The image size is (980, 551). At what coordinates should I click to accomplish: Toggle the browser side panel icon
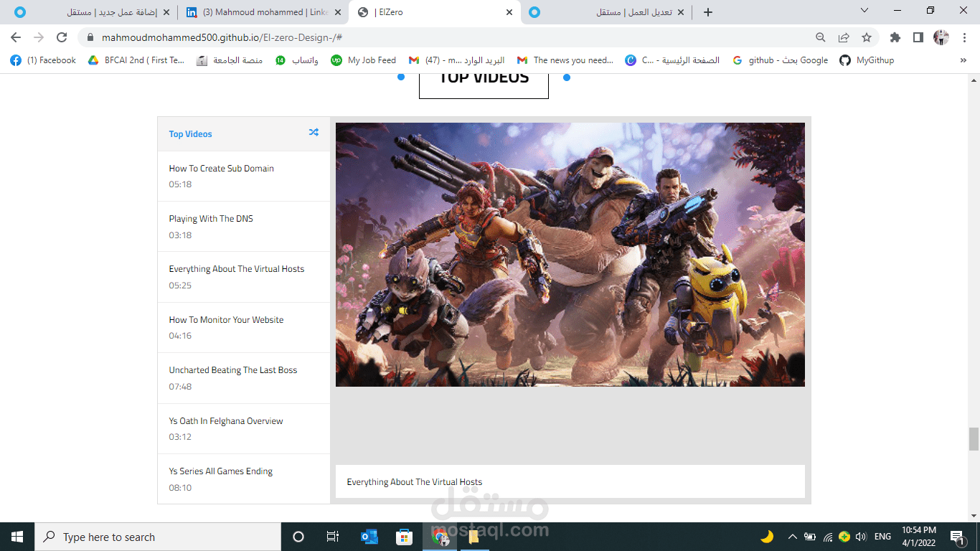(x=918, y=37)
